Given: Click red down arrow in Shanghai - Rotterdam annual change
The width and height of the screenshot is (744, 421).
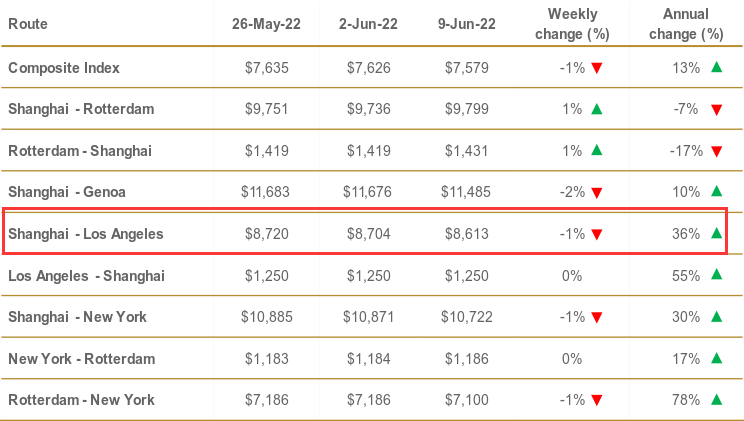Looking at the screenshot, I should click(x=716, y=110).
